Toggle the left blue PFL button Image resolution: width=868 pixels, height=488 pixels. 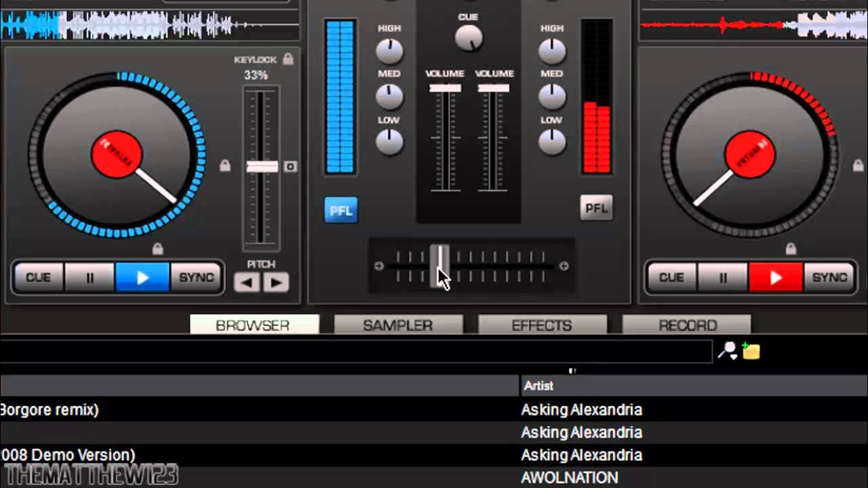coord(340,210)
